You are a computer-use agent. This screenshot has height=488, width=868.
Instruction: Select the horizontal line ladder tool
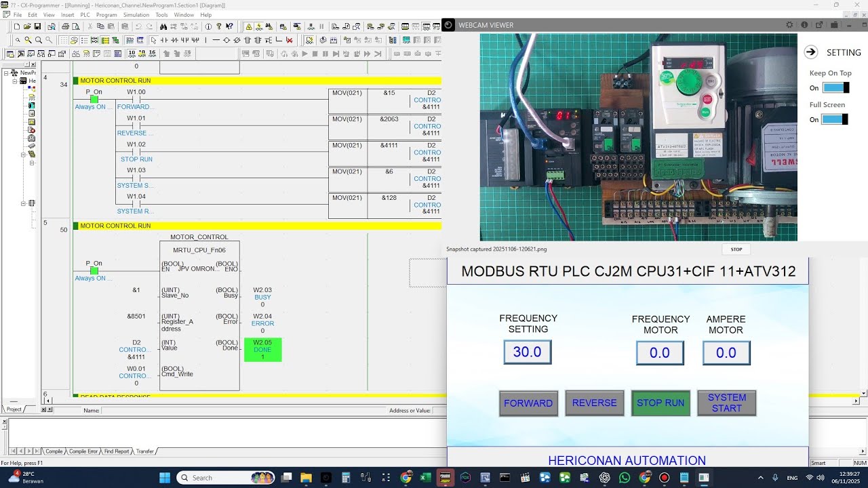click(216, 40)
